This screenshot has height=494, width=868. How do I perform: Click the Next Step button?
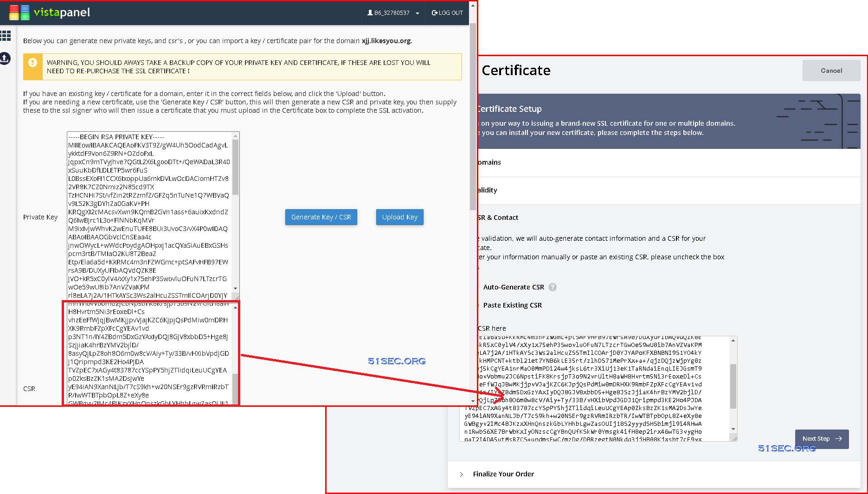[822, 439]
